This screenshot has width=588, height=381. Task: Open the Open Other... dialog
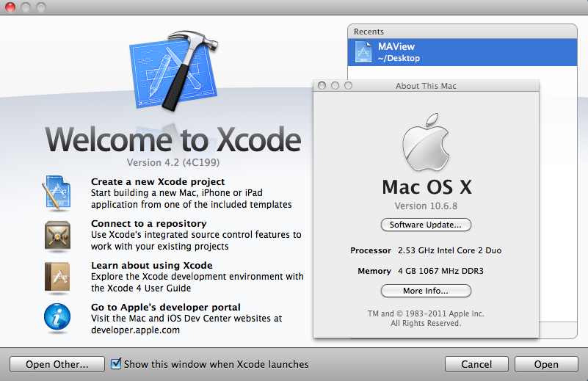click(x=57, y=364)
